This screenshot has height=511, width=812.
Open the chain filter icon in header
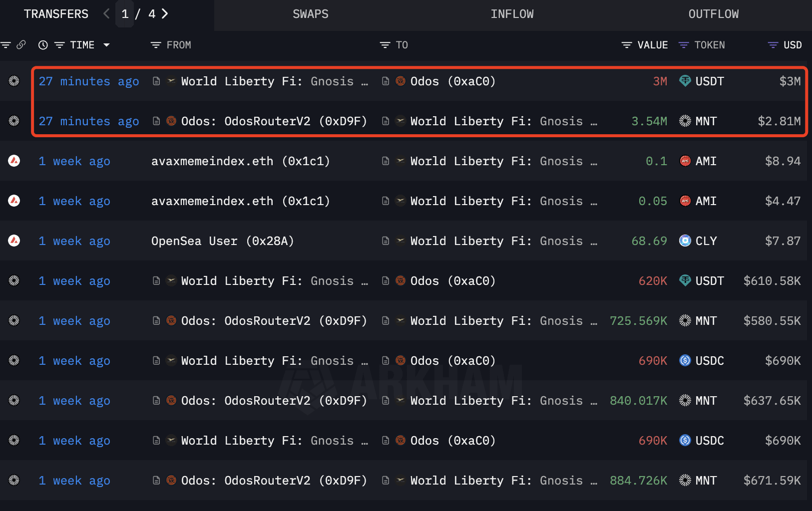[x=6, y=45]
